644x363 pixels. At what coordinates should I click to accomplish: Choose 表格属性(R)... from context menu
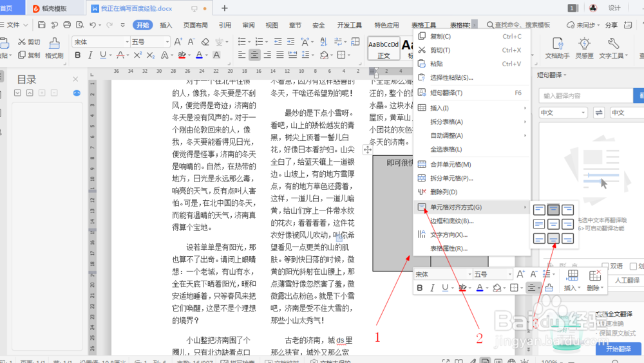pos(472,248)
